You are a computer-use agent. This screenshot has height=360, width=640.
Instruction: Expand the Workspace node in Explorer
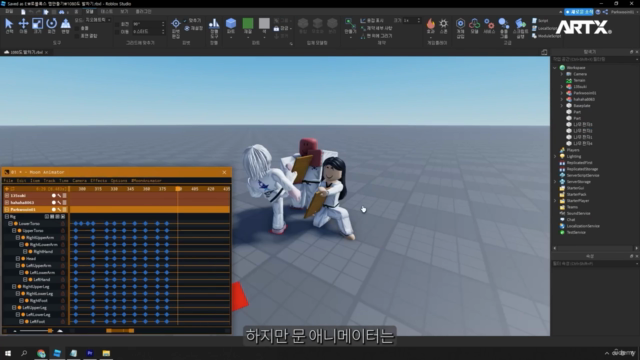[x=555, y=68]
